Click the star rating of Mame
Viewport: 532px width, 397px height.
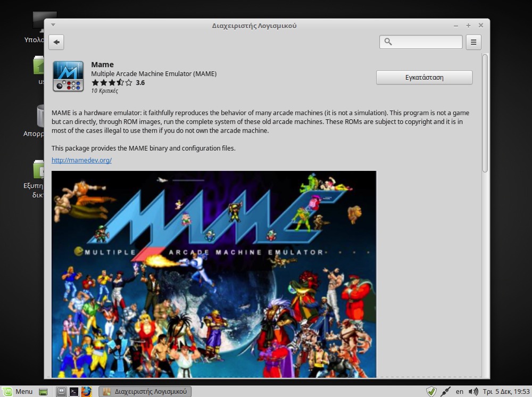112,82
